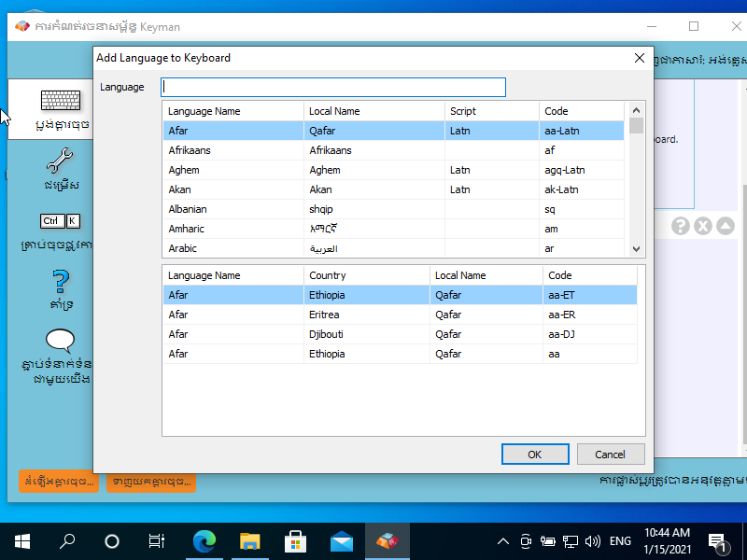Select Afar variant with code aa-ET

point(401,295)
